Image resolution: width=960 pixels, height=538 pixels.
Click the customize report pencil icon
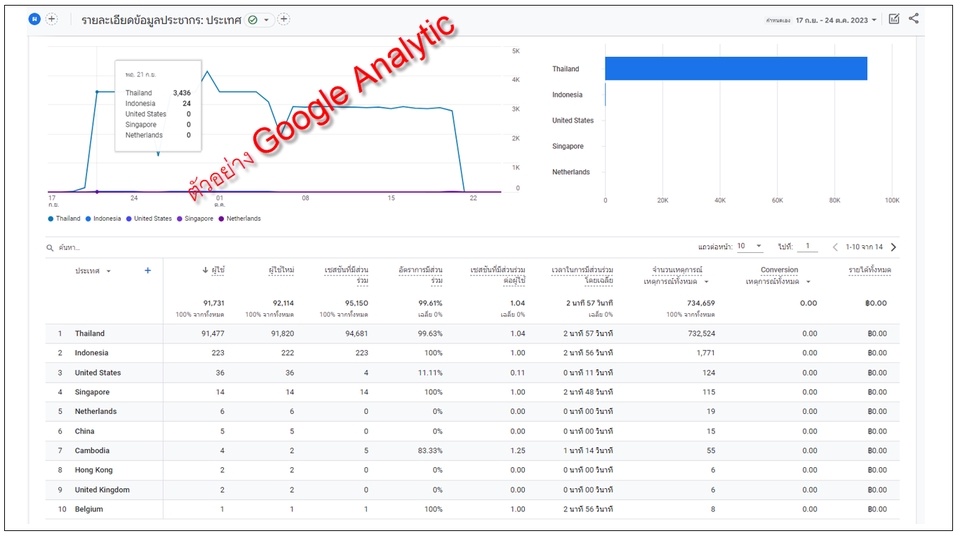pos(894,19)
